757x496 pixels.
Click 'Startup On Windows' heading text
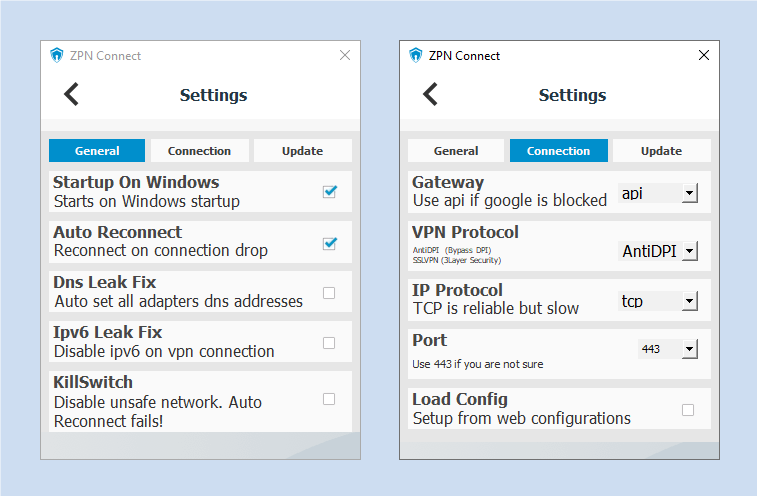coord(136,182)
